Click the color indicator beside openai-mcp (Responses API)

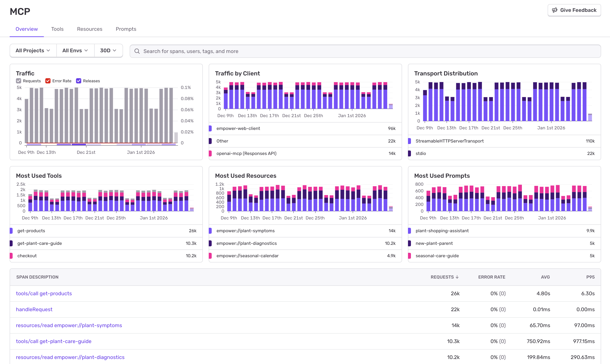210,153
